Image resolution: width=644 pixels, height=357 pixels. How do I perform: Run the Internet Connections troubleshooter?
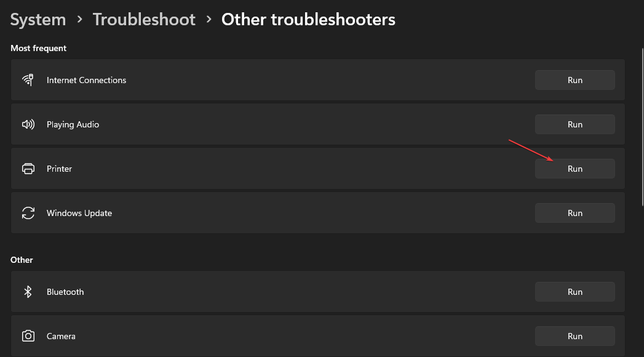point(574,80)
